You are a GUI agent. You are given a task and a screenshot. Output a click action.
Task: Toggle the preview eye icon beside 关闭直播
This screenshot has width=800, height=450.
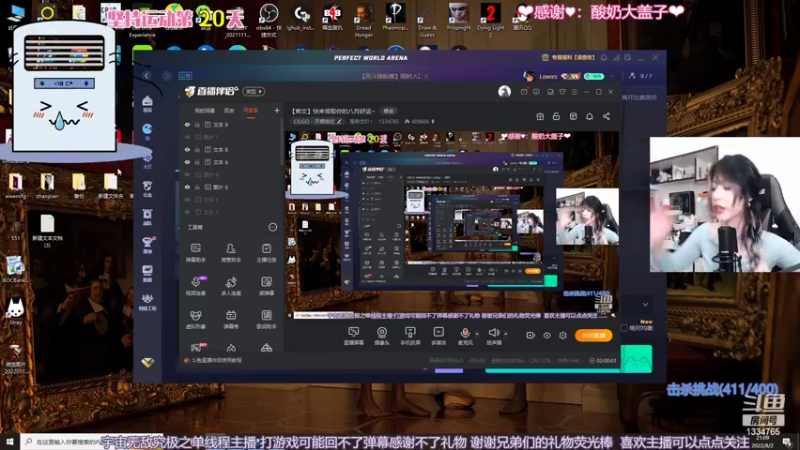tap(547, 335)
